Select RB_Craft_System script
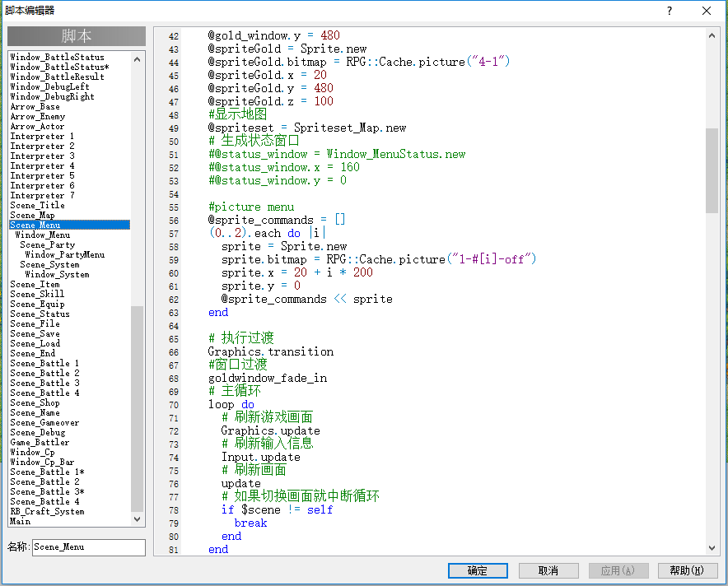 pyautogui.click(x=47, y=511)
